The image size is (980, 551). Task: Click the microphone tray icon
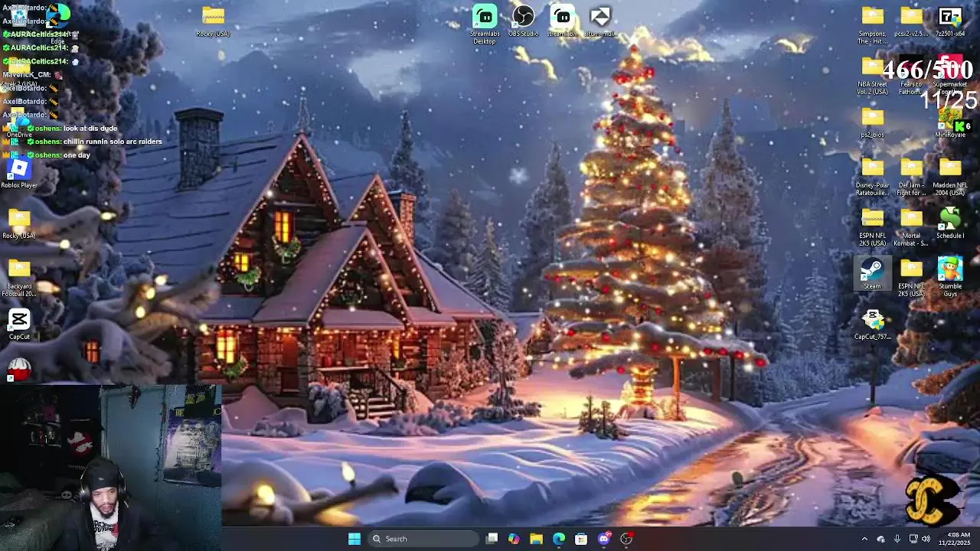[x=897, y=539]
